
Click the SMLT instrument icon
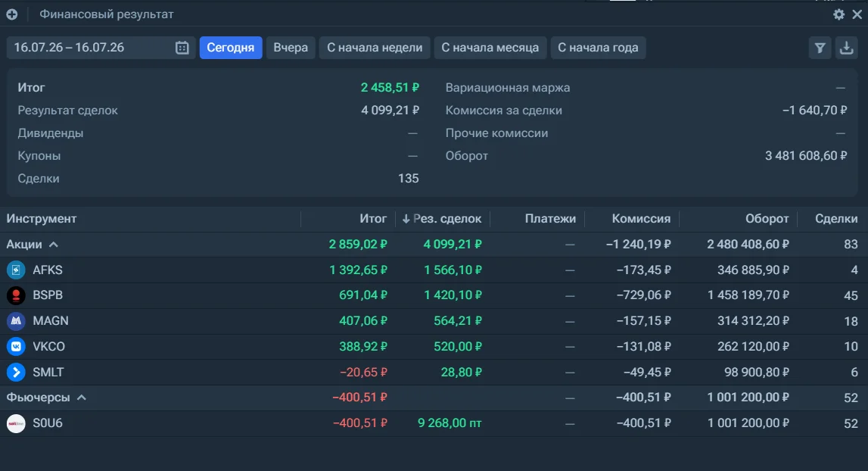(x=16, y=372)
